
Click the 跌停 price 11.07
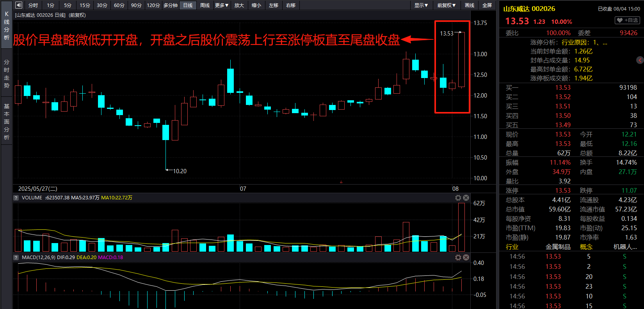(x=629, y=191)
